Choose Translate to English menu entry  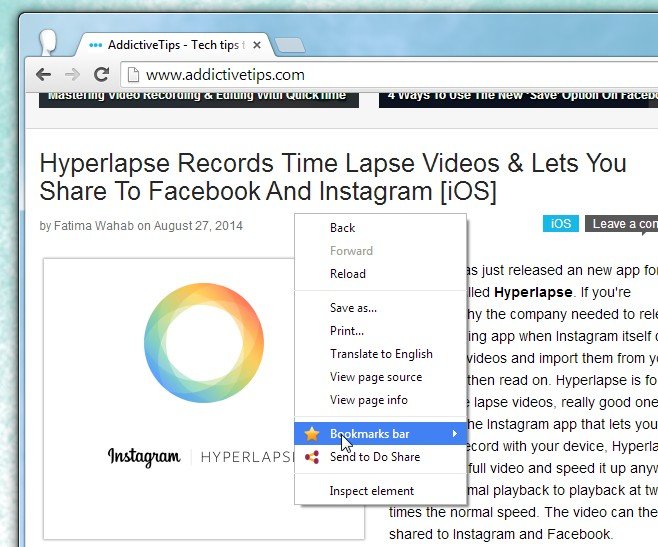click(x=381, y=354)
